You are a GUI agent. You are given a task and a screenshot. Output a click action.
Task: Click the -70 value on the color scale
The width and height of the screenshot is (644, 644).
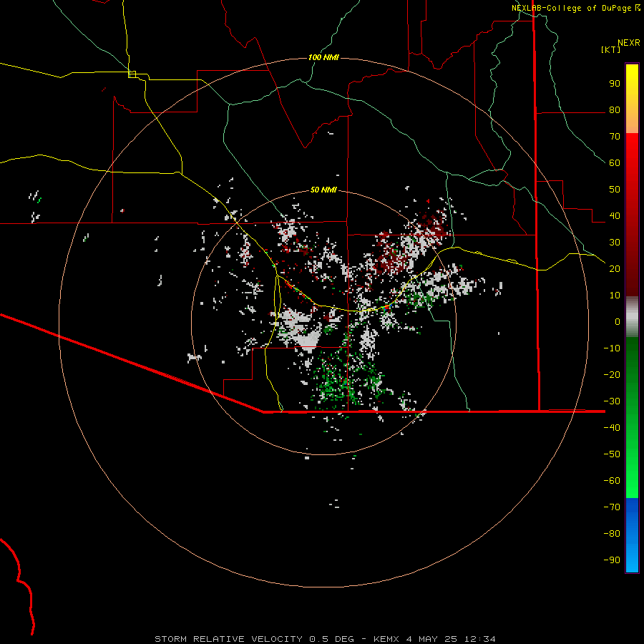point(612,507)
